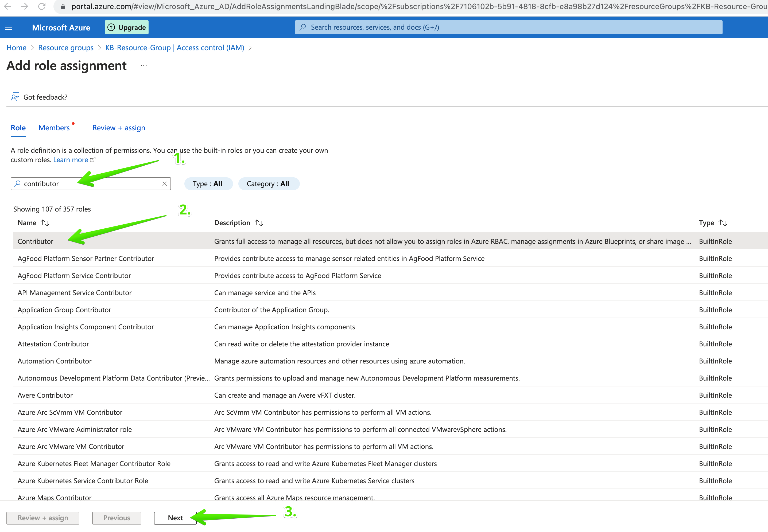The width and height of the screenshot is (768, 532).
Task: Click the Got feedback person icon
Action: coord(15,97)
